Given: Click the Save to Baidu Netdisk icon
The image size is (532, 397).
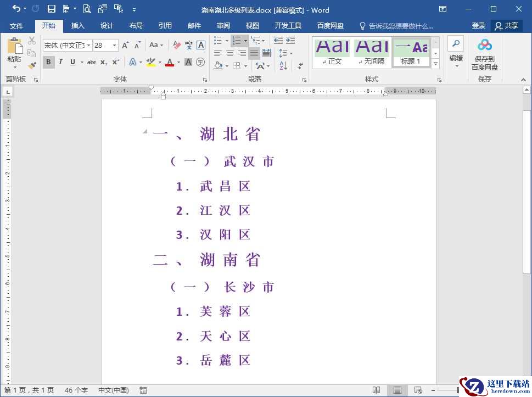Looking at the screenshot, I should tap(484, 45).
